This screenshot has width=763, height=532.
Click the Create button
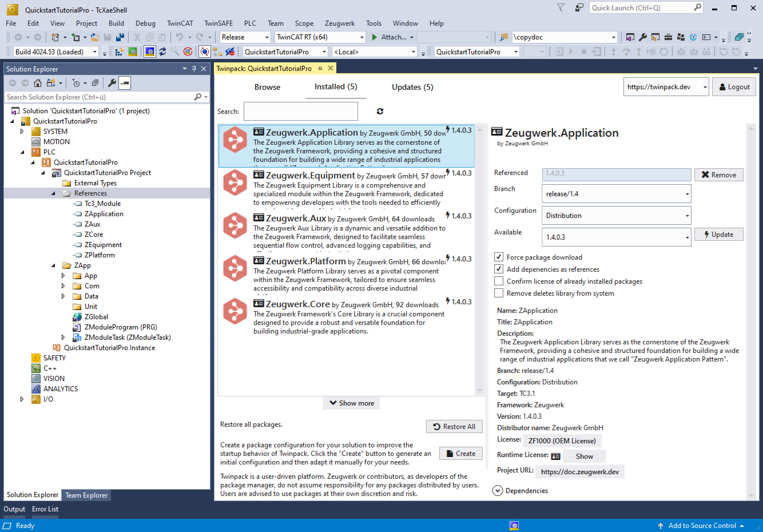(x=461, y=453)
